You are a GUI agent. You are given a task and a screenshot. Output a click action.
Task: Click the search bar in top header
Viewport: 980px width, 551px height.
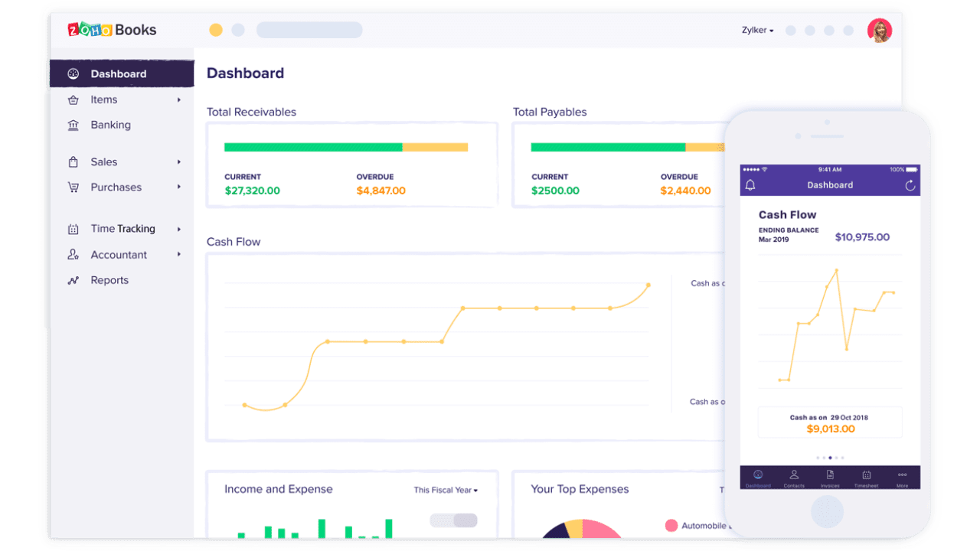click(309, 30)
